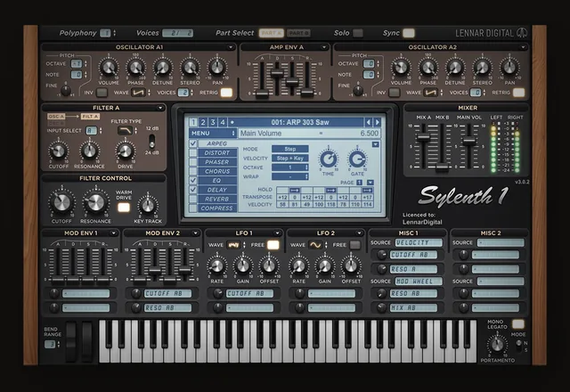Viewport: 570px width, 392px height.
Task: Click the Main Vol fader
Action: pos(468,140)
